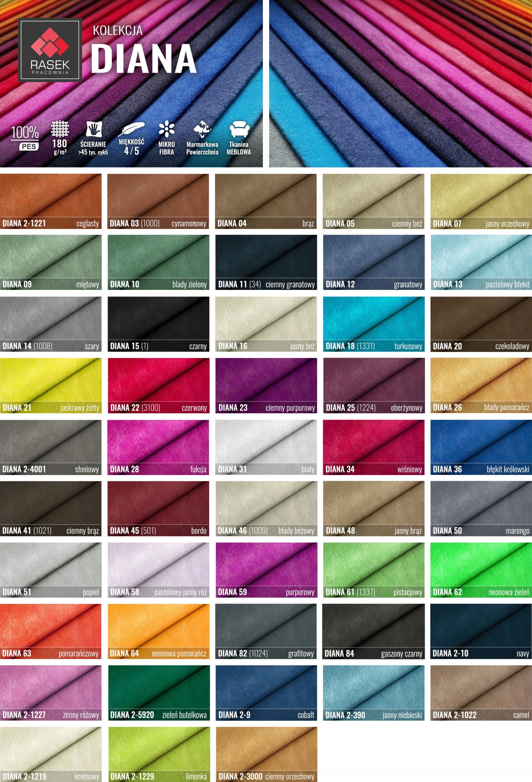Pick the DIANA 50 marengo swatch
This screenshot has height=782, width=532.
pyautogui.click(x=481, y=508)
